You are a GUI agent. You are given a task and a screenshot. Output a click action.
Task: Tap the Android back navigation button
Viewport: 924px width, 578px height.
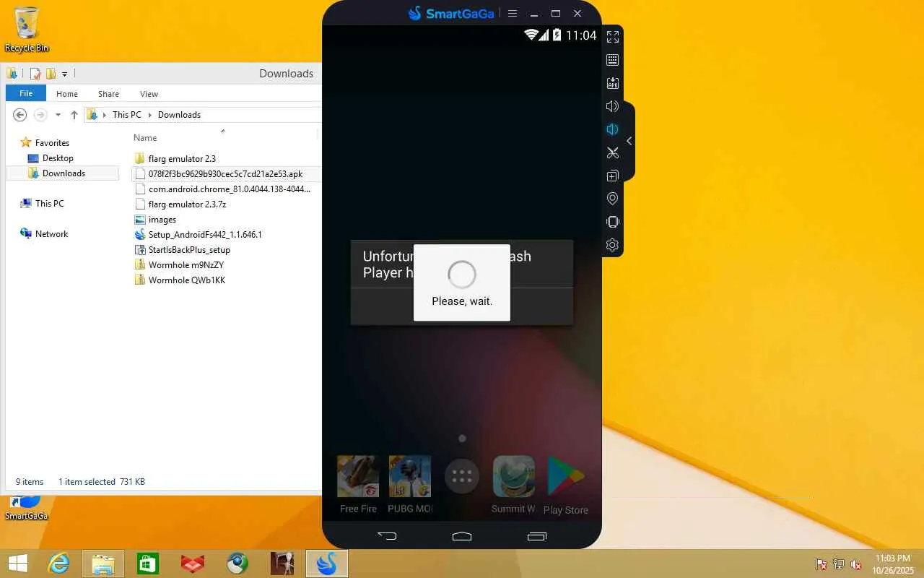tap(387, 536)
